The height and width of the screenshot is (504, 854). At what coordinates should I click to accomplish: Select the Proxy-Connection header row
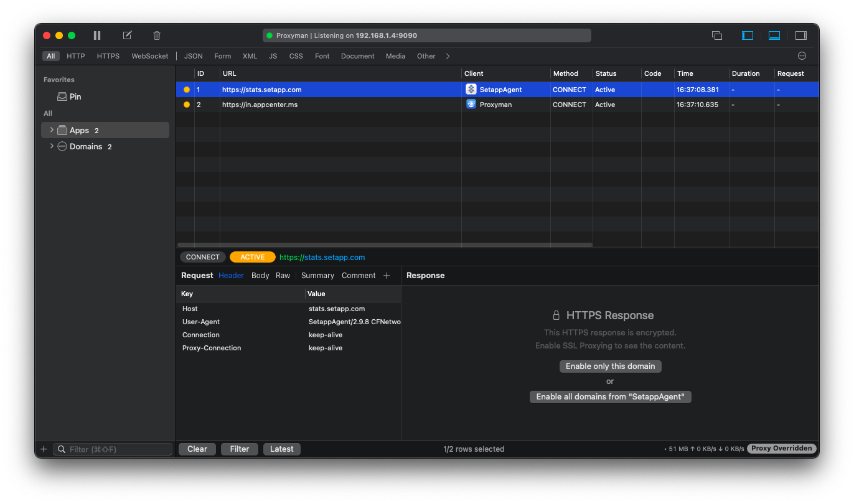pyautogui.click(x=289, y=348)
